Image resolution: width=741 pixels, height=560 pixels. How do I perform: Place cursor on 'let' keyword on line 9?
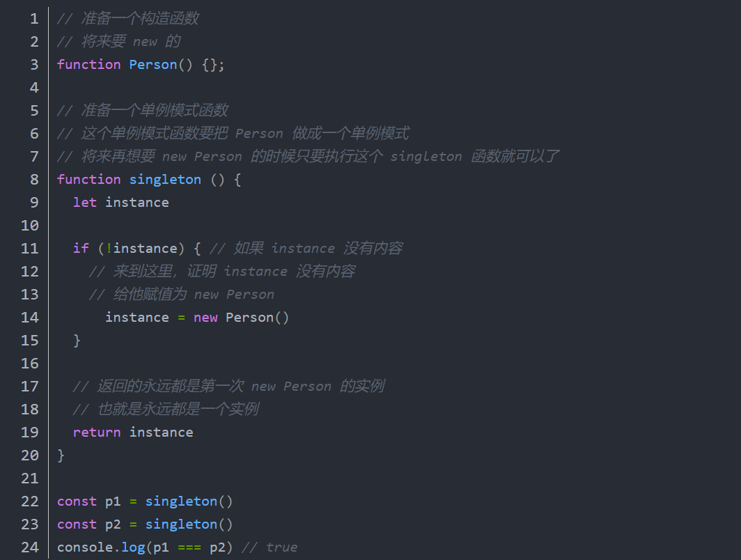coord(85,203)
